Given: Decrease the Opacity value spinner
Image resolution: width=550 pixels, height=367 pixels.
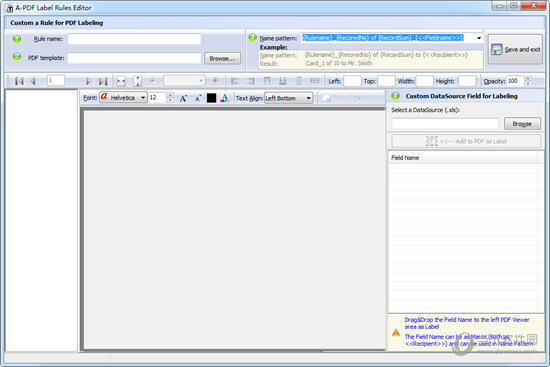Looking at the screenshot, I should click(528, 84).
